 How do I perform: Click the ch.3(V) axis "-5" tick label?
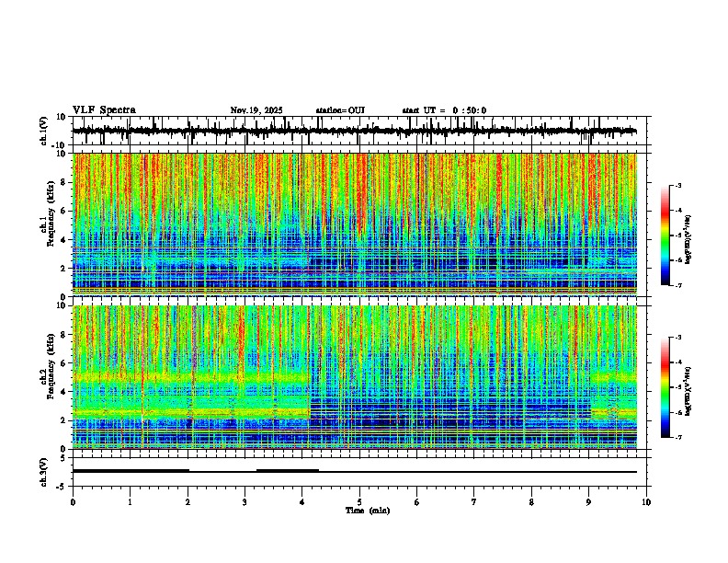(62, 487)
